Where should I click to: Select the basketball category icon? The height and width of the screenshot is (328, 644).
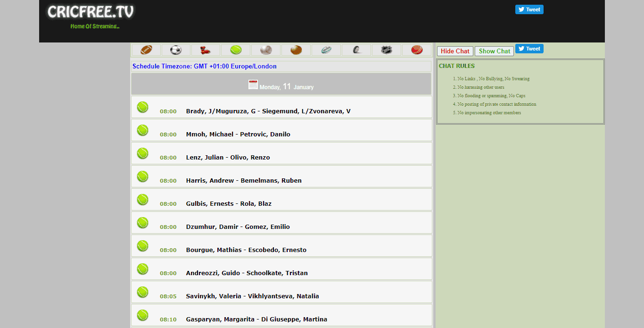coord(296,50)
